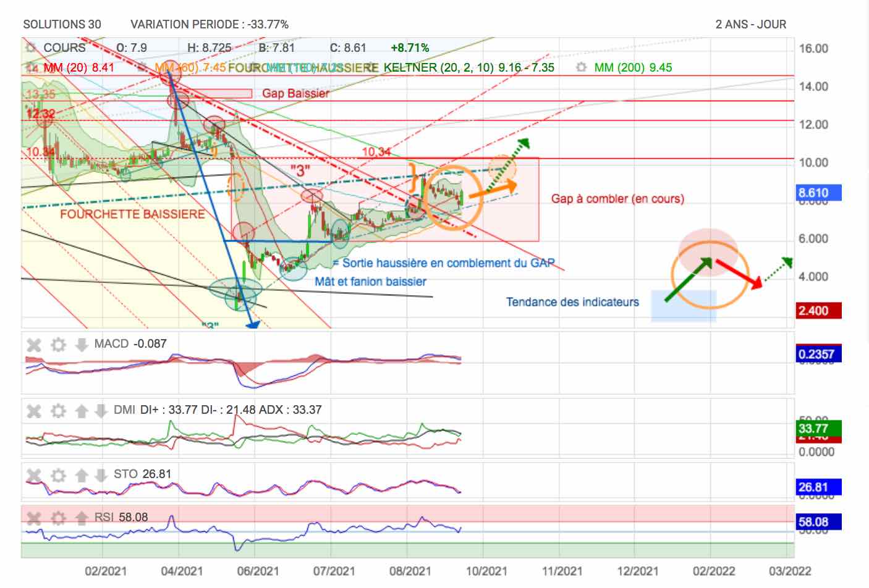Click the STO 26.81 label
The height and width of the screenshot is (588, 869).
[142, 474]
